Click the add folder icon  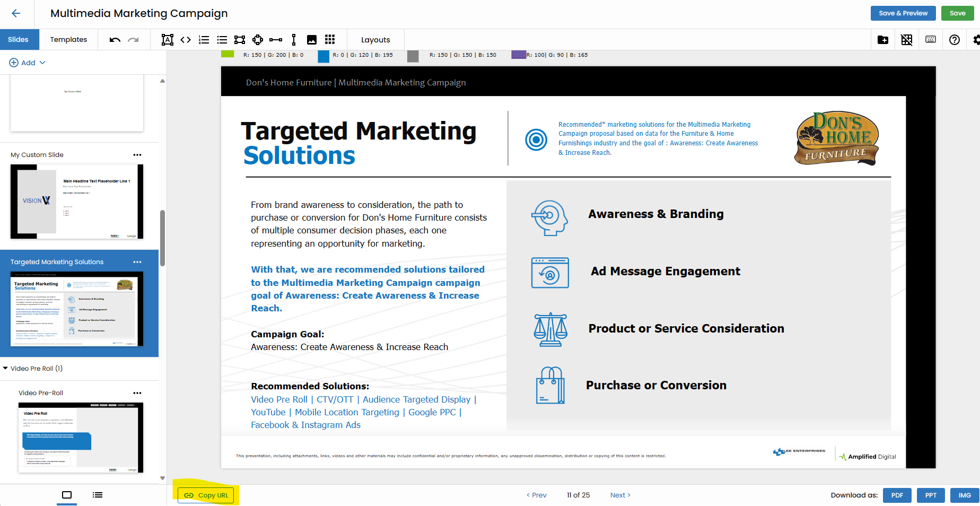click(x=883, y=40)
